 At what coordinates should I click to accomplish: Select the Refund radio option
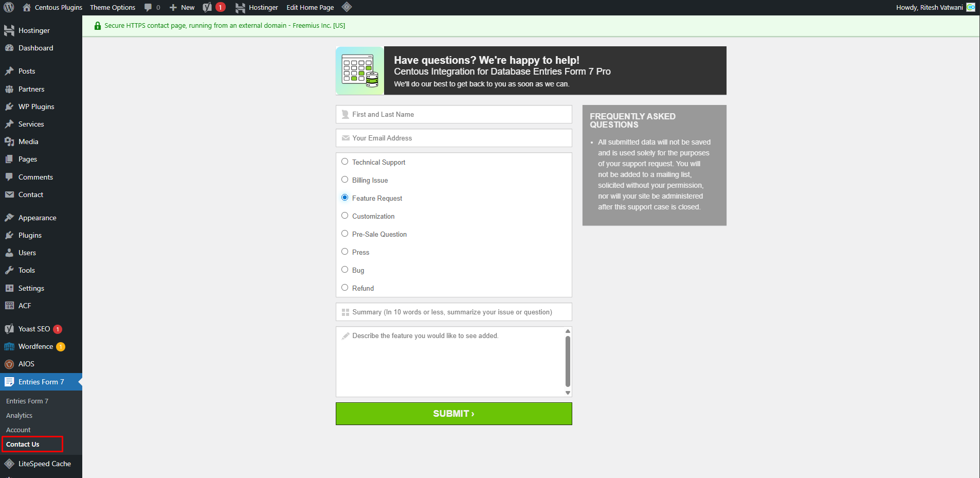point(345,288)
